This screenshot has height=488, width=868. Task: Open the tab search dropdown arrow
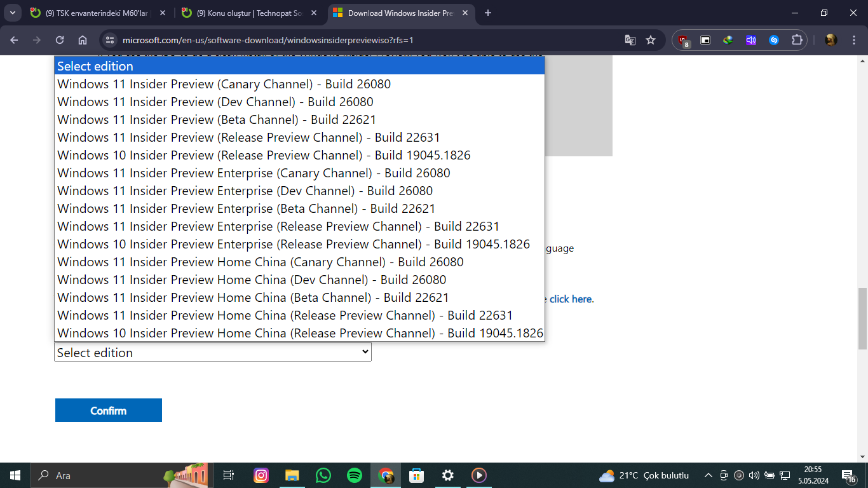tap(13, 13)
